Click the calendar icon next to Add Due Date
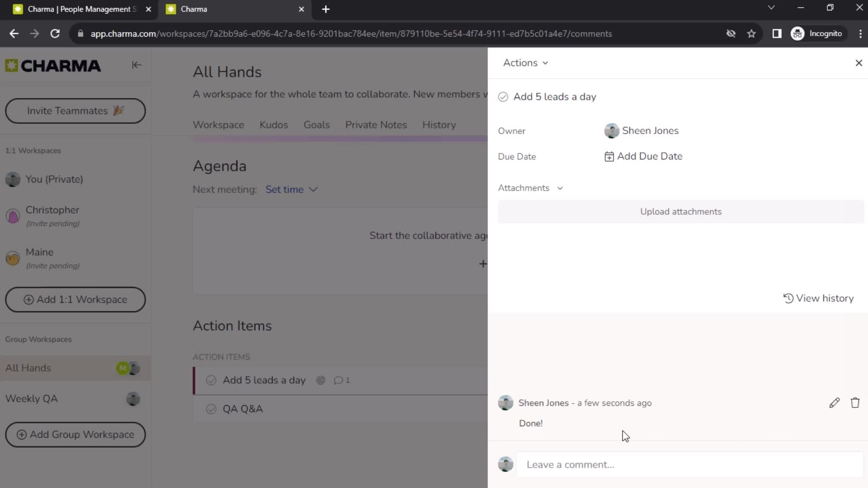Viewport: 868px width, 488px height. [609, 156]
